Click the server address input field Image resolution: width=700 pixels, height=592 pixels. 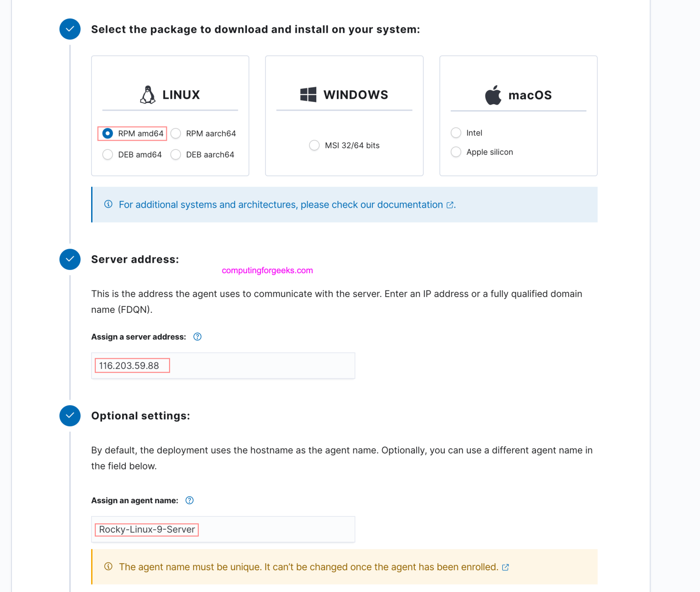(x=223, y=366)
